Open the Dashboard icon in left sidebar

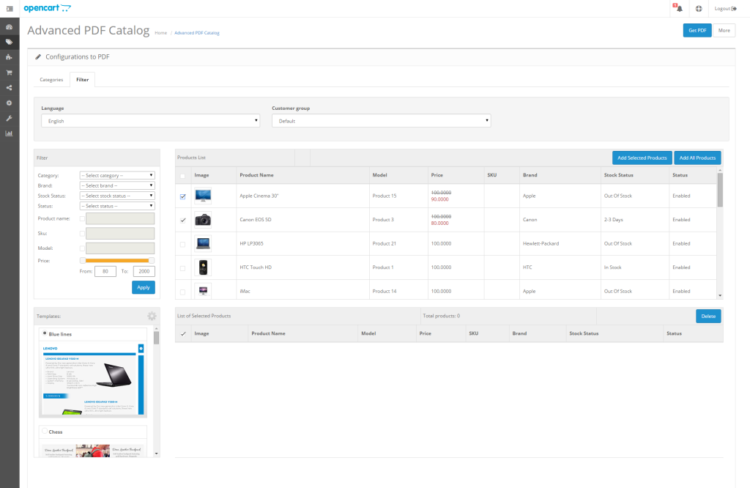(9, 27)
